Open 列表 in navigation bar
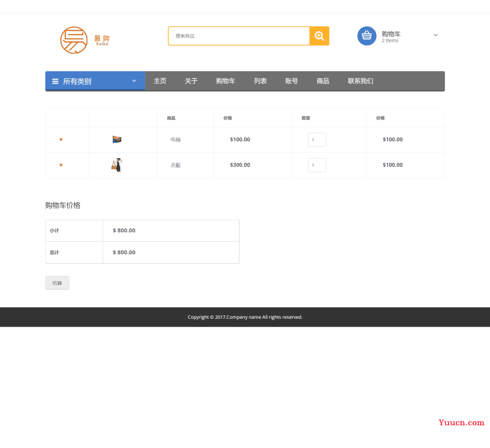490x448 pixels. 260,81
